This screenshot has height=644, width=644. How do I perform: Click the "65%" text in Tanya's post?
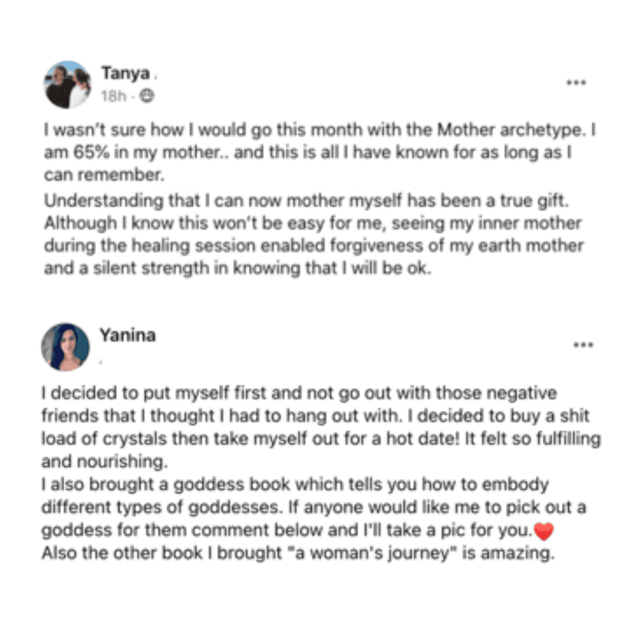click(92, 153)
